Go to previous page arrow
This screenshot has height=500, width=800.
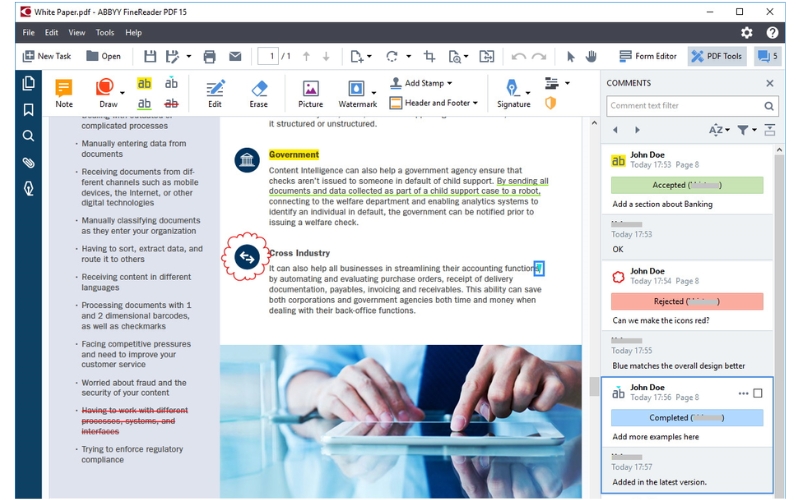tap(306, 56)
